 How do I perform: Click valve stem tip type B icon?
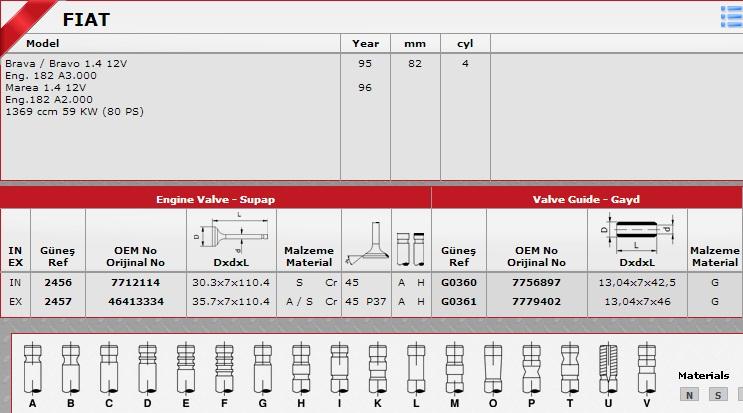(x=71, y=368)
